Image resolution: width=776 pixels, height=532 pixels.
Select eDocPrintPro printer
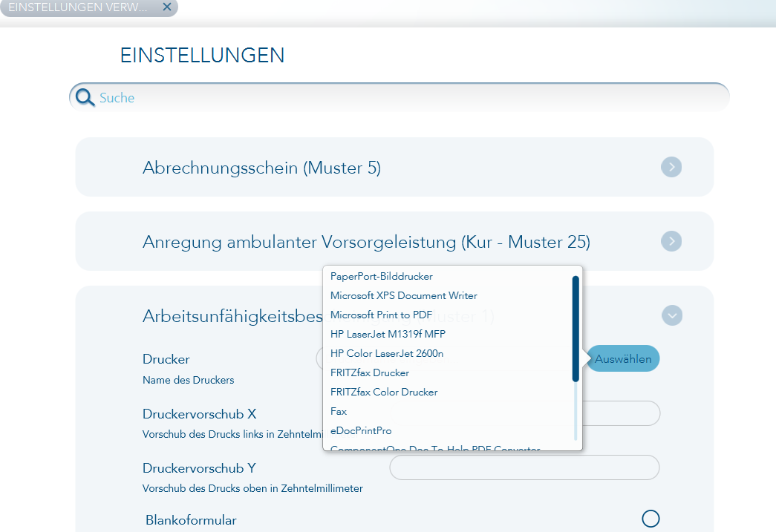click(361, 430)
